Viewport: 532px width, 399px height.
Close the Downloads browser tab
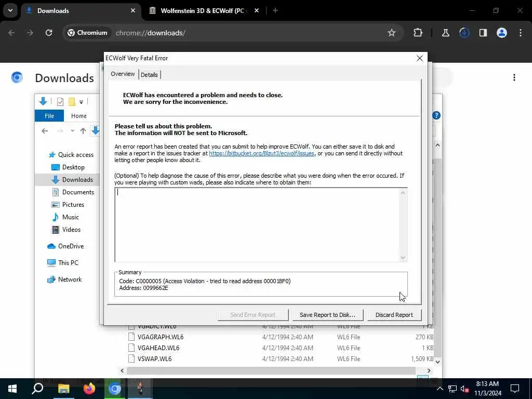point(133,10)
